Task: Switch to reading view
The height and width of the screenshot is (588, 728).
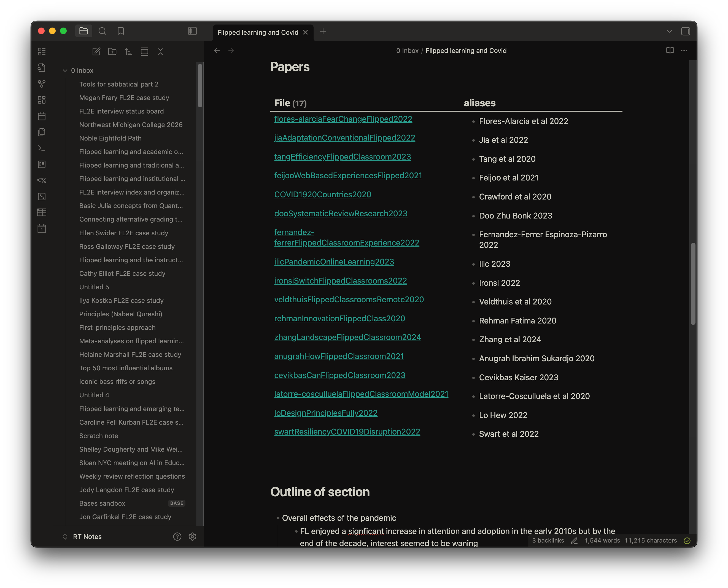Action: 670,50
